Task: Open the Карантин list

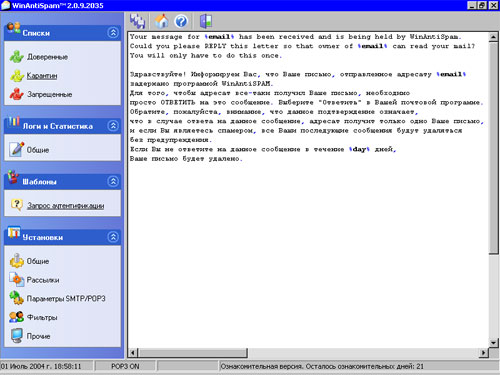Action: (42, 76)
